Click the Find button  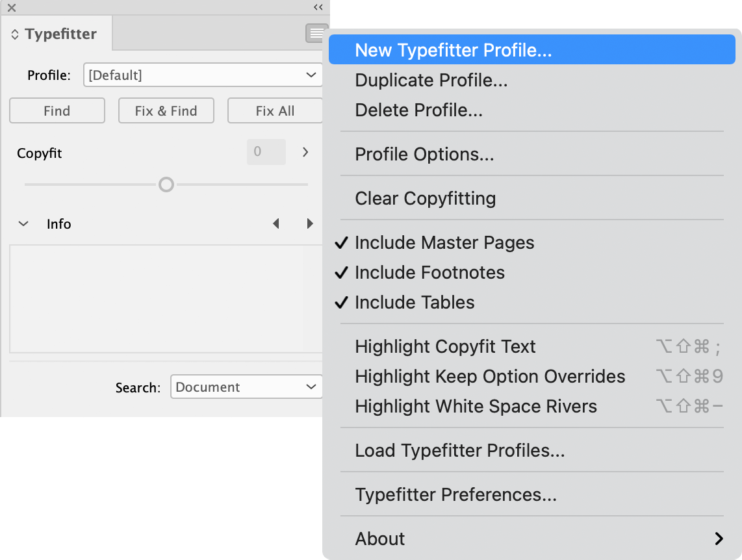[x=57, y=110]
